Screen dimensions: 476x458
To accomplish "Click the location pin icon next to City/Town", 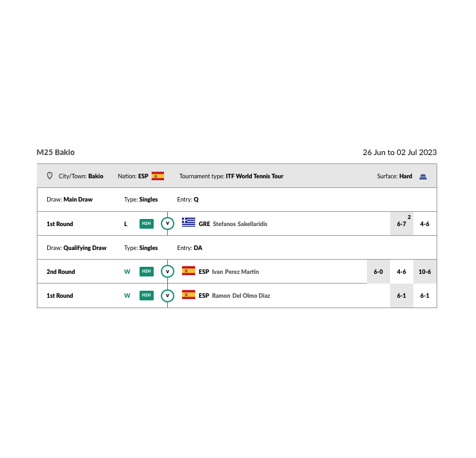I will tap(50, 176).
